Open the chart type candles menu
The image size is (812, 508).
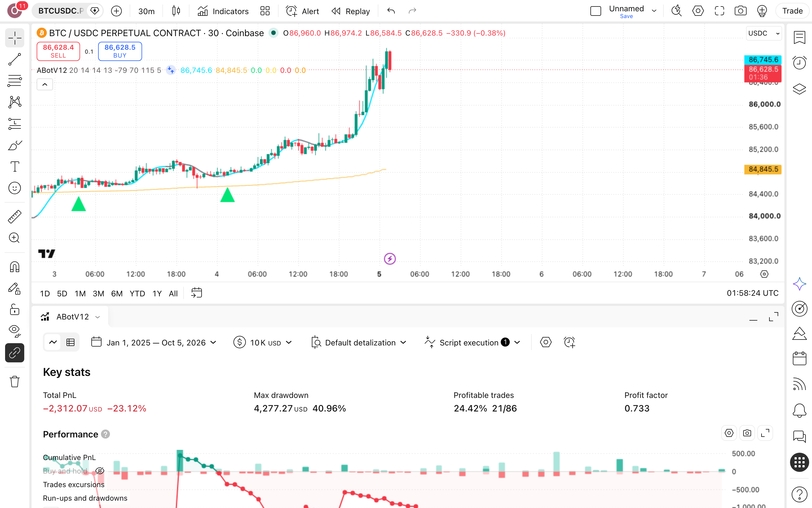(176, 11)
